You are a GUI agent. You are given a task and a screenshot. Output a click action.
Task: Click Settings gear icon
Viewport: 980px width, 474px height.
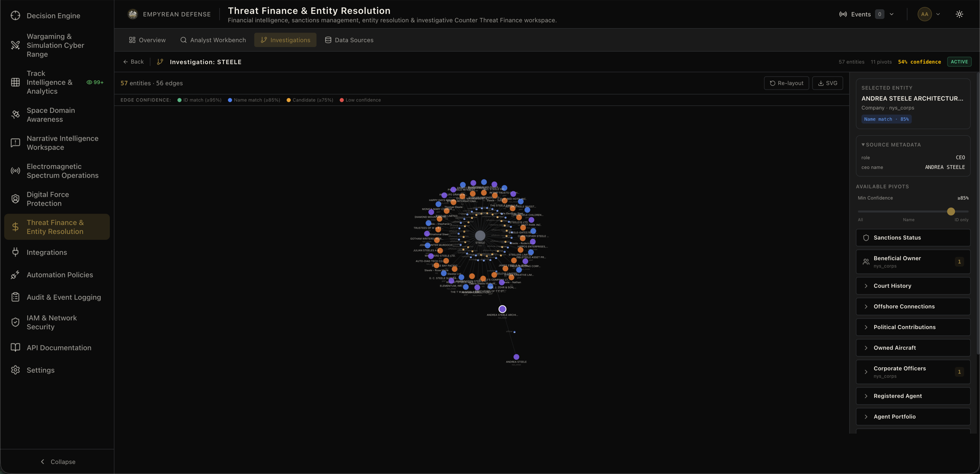pos(15,370)
